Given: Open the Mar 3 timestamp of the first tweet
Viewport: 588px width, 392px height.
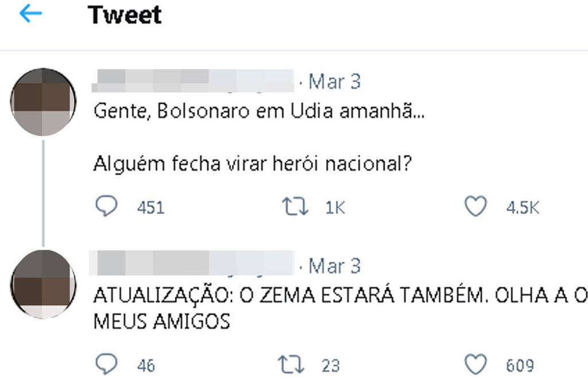Looking at the screenshot, I should (335, 81).
